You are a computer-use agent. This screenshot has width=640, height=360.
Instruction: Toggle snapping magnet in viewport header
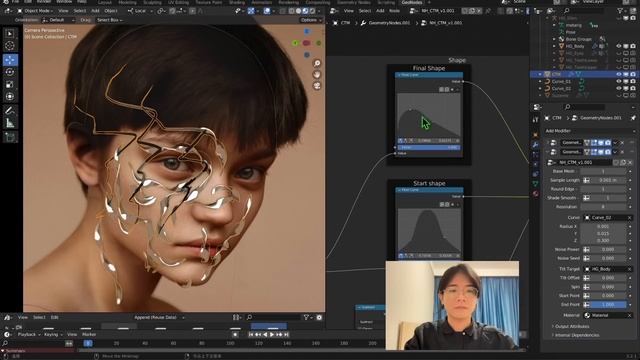coord(173,11)
